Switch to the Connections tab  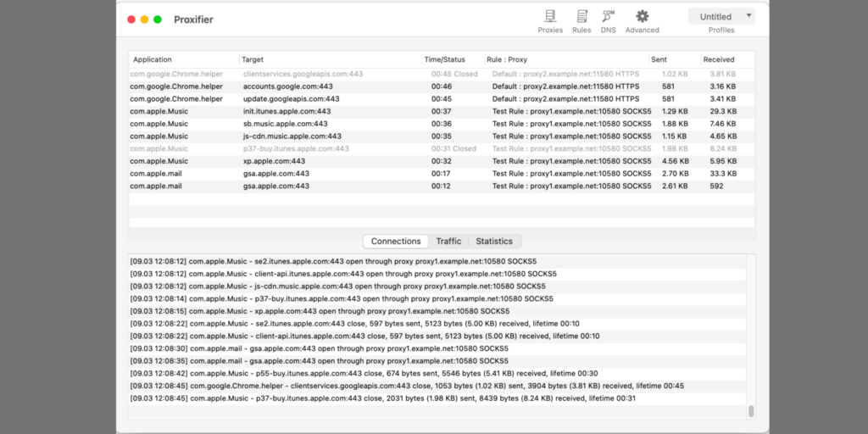[x=396, y=242]
